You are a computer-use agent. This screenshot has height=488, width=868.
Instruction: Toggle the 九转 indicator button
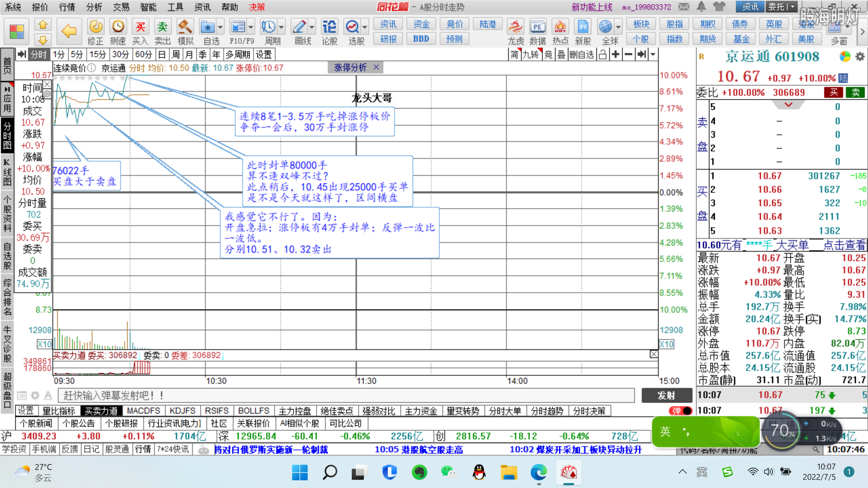[531, 55]
